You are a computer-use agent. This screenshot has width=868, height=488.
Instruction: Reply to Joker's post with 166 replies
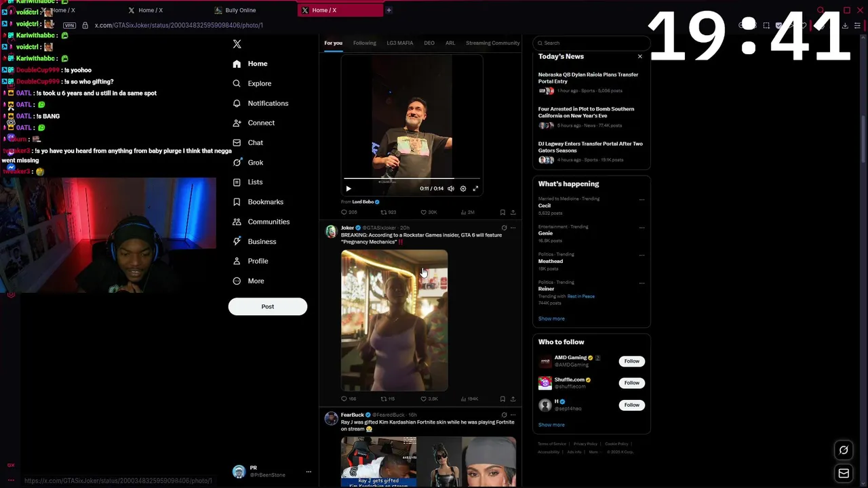(349, 399)
